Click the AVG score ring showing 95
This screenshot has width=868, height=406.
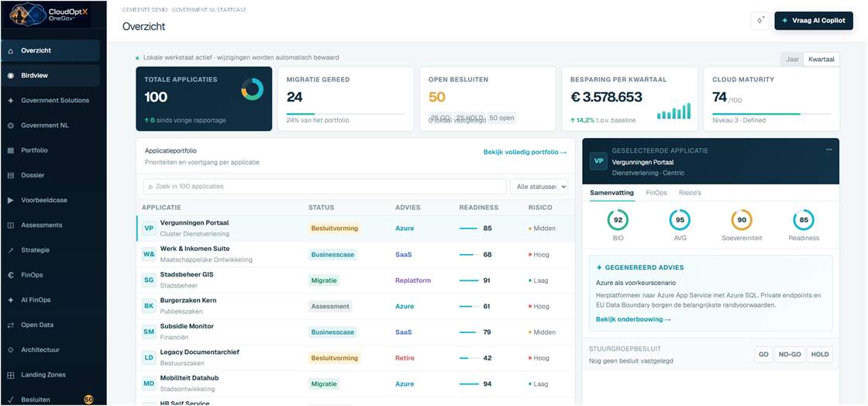point(679,219)
